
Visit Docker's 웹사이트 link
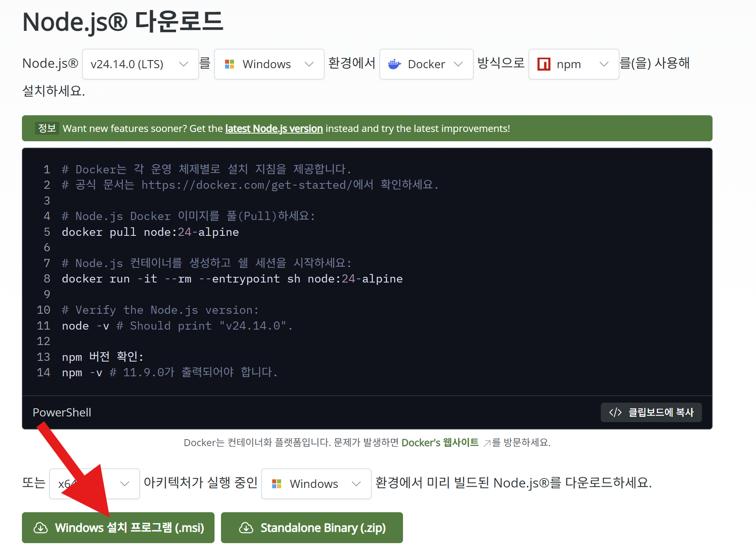[x=440, y=442]
